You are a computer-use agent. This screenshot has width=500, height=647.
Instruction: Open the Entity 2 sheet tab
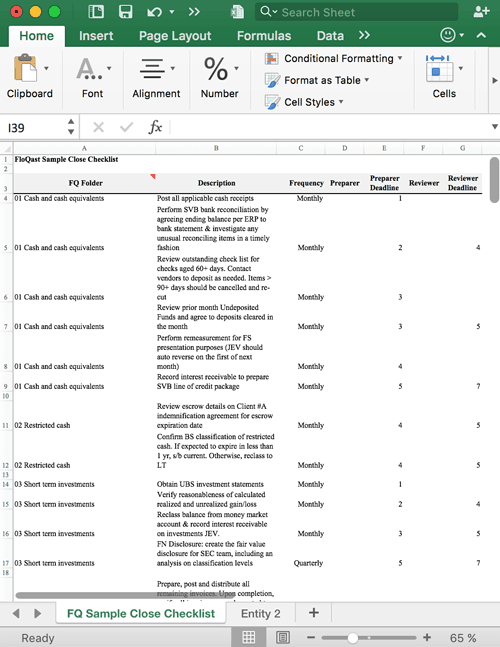(260, 614)
